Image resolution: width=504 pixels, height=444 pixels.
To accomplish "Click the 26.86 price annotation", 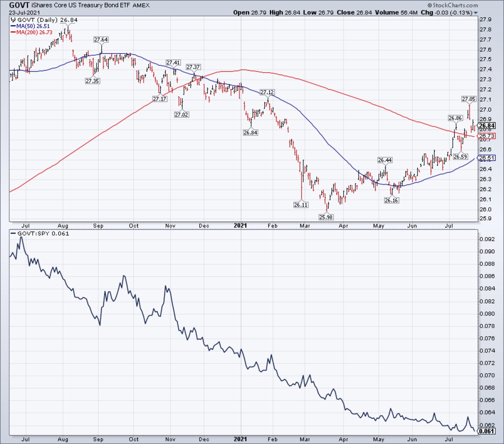I will pyautogui.click(x=456, y=118).
